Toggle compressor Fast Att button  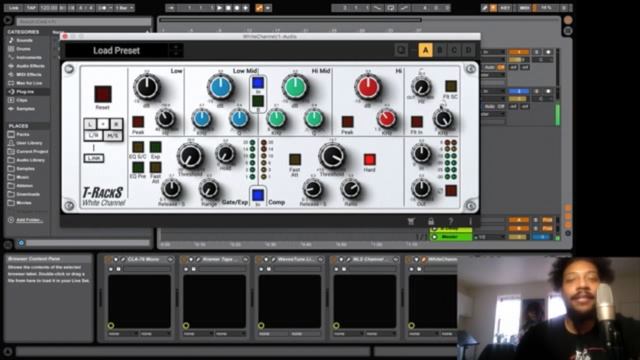(x=295, y=159)
